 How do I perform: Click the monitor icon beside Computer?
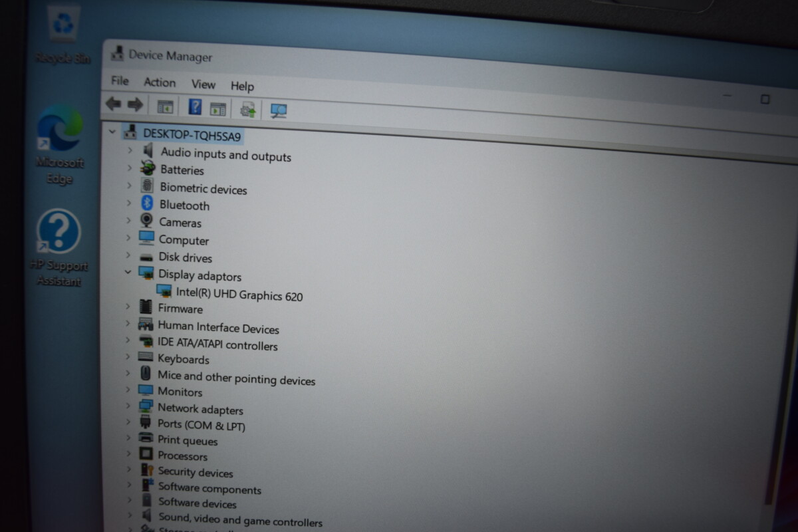pos(146,238)
